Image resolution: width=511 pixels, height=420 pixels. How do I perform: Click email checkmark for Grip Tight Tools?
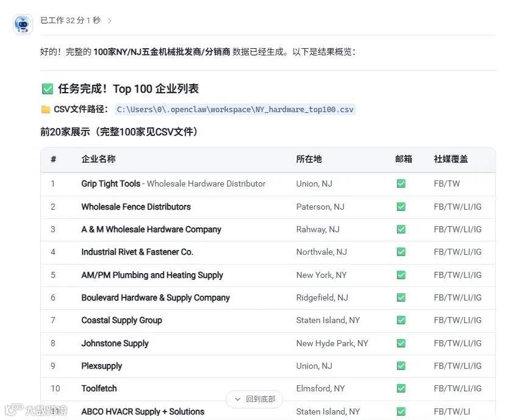tap(401, 183)
